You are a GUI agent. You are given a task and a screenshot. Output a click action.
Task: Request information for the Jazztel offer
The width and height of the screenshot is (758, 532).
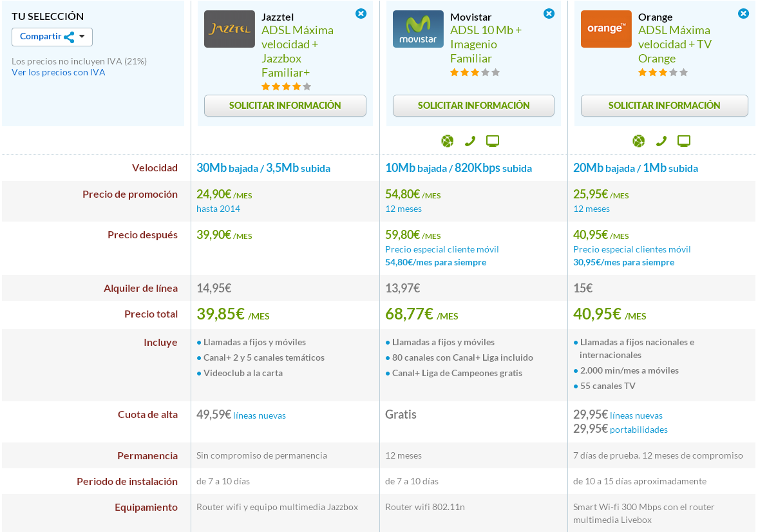[285, 106]
